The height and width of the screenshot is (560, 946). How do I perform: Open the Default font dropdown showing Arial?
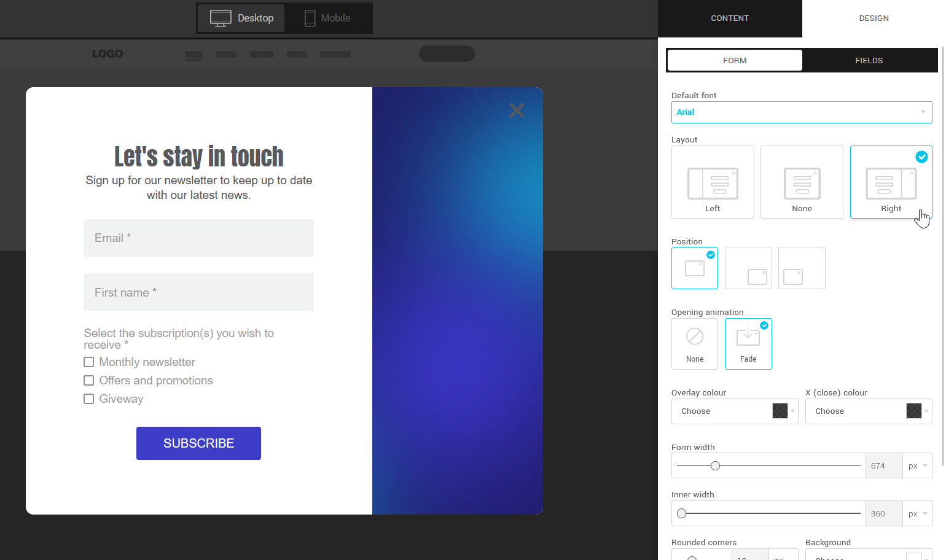pyautogui.click(x=802, y=112)
